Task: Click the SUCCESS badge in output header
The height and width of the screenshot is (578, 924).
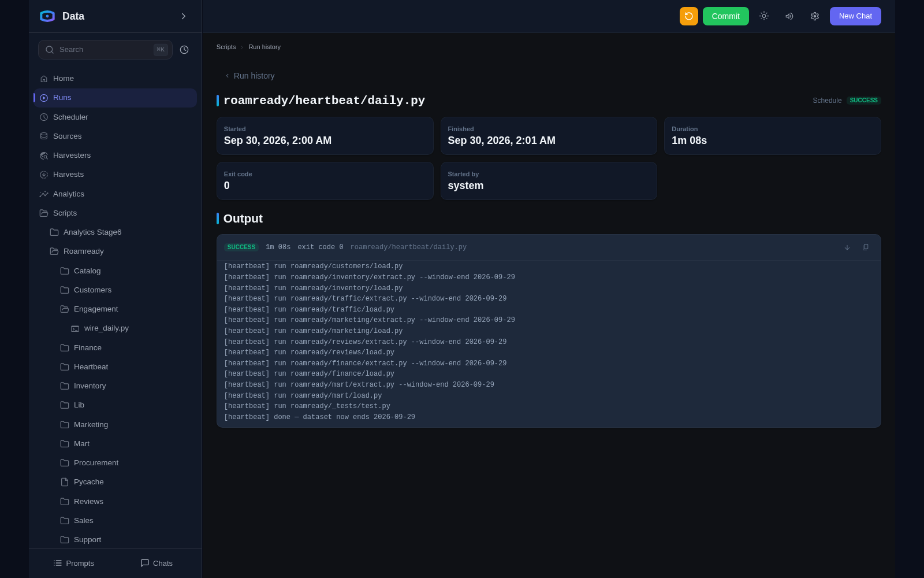Action: tap(241, 247)
